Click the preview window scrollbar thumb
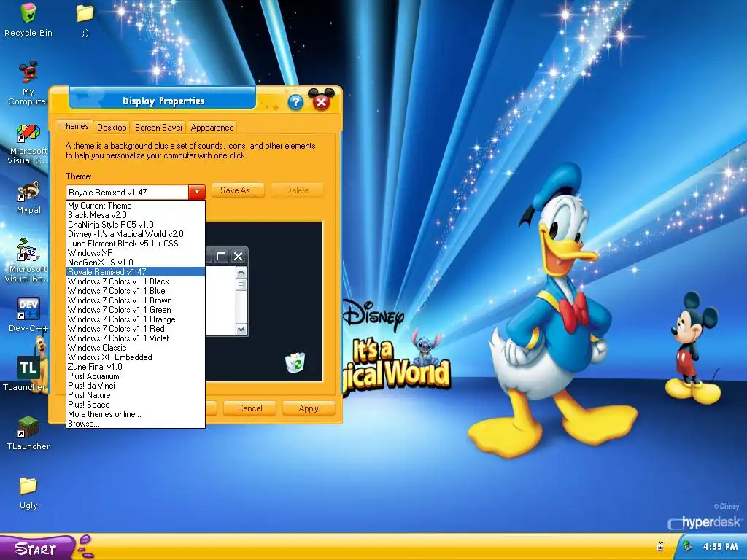747x560 pixels. [241, 285]
